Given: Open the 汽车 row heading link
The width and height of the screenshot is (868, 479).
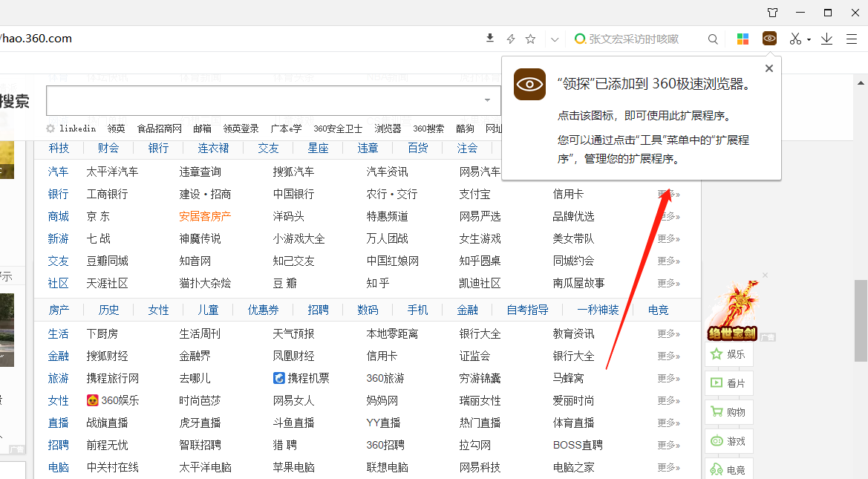Looking at the screenshot, I should click(58, 172).
